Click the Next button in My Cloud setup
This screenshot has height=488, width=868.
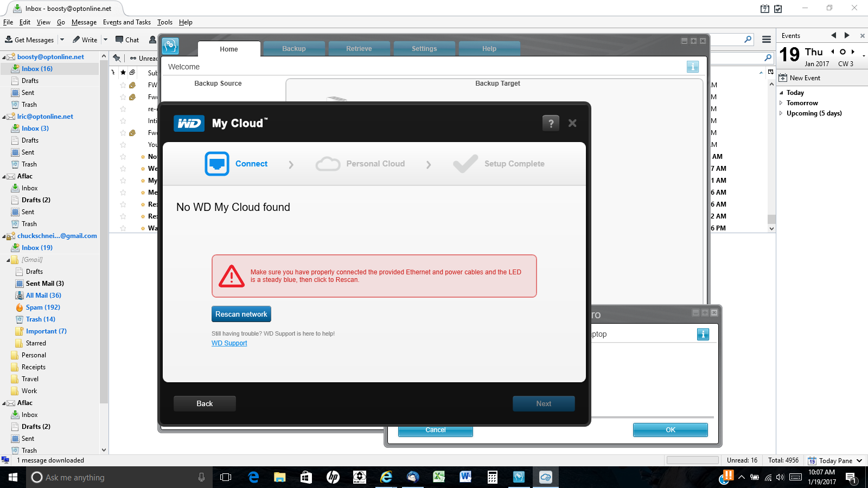point(544,403)
